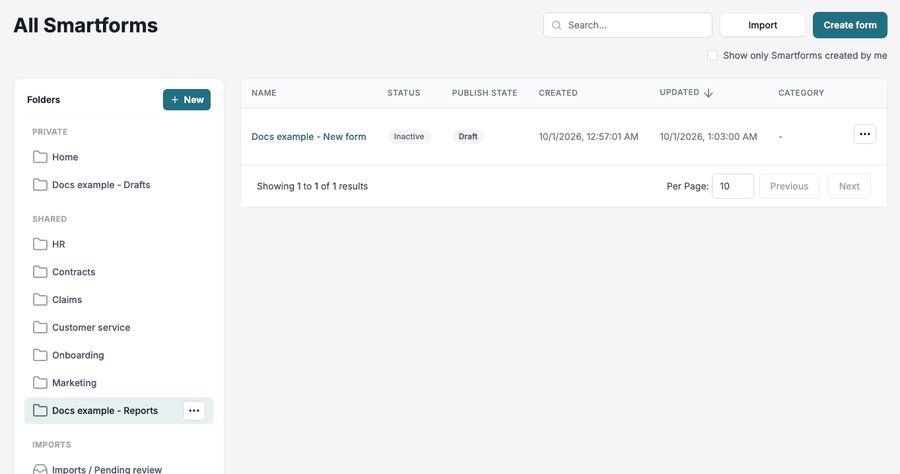This screenshot has width=900, height=474.
Task: Click the PRIVATE section label
Action: (50, 132)
